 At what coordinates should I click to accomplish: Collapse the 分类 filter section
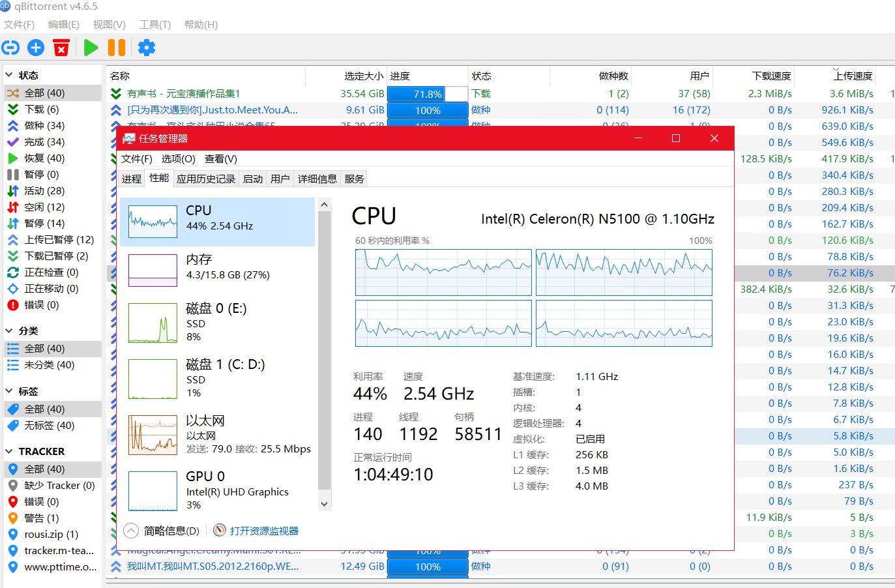pyautogui.click(x=9, y=331)
